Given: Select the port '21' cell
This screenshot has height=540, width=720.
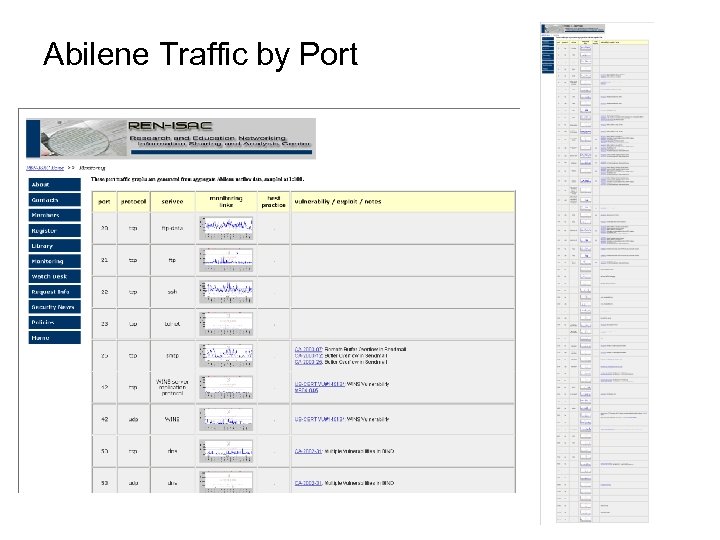Looking at the screenshot, I should coord(105,260).
